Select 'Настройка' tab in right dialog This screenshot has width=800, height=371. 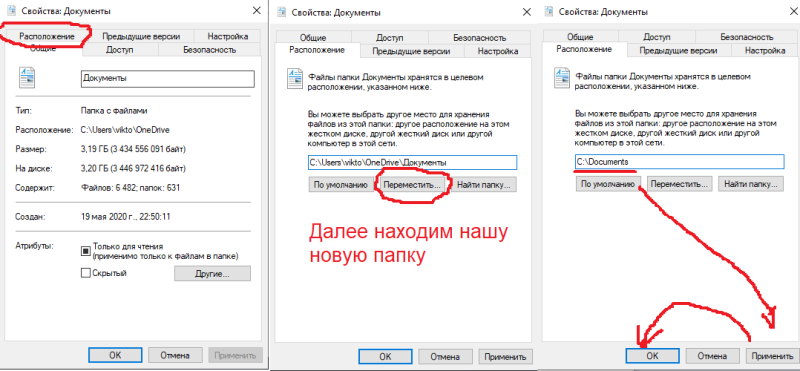point(765,51)
